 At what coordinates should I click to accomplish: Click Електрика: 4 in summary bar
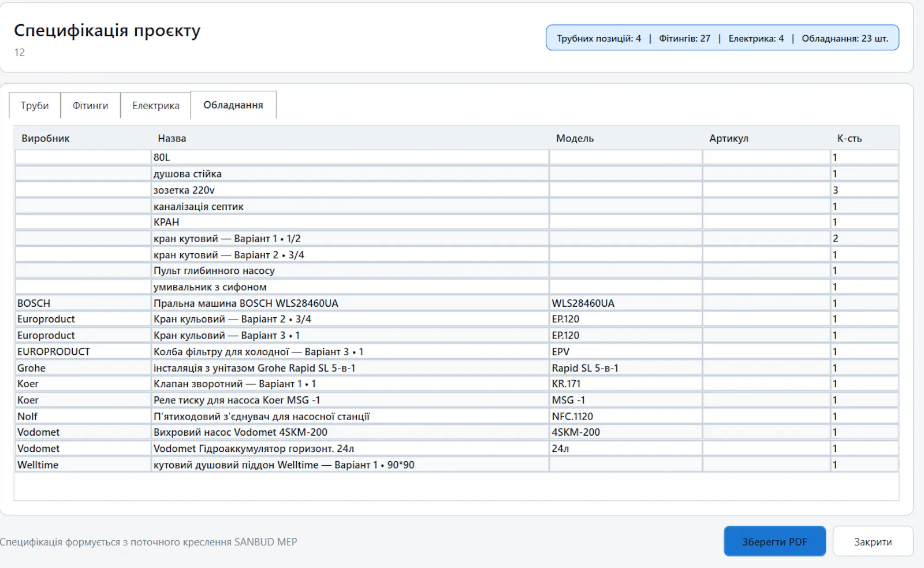tap(756, 38)
